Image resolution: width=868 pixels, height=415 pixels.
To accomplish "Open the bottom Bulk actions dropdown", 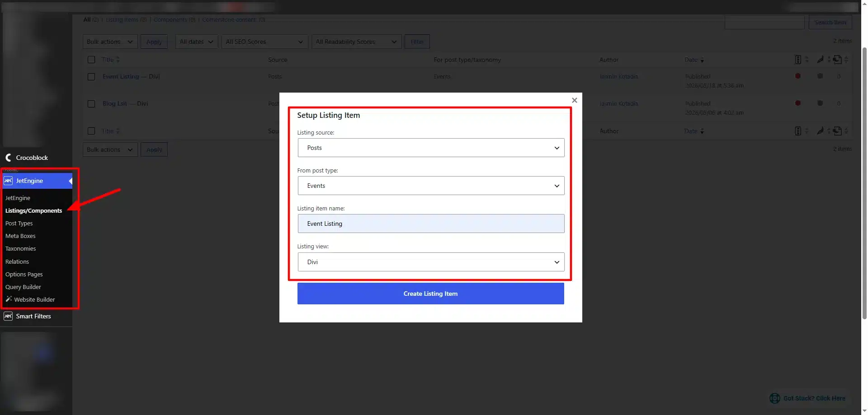I will [110, 149].
